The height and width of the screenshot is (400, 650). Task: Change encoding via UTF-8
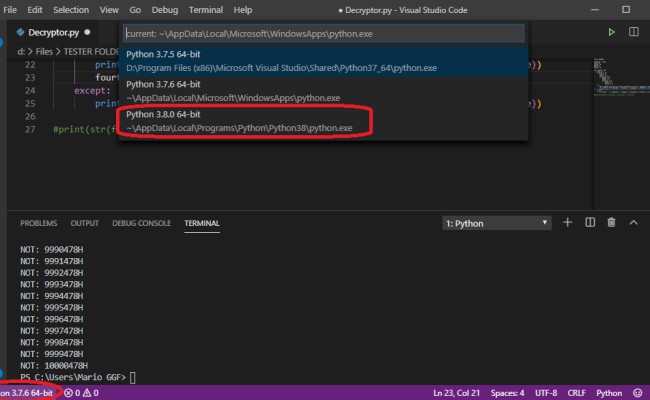546,393
